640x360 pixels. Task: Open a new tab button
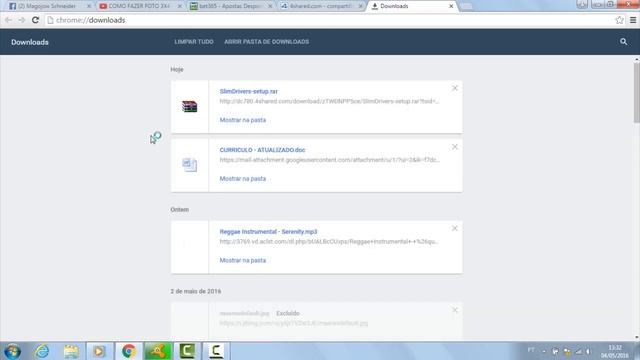click(x=466, y=6)
